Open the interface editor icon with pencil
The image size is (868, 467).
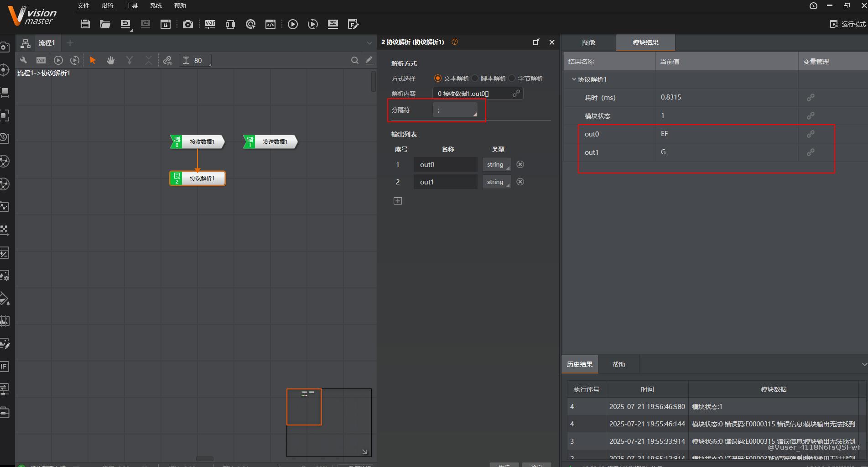(x=353, y=24)
